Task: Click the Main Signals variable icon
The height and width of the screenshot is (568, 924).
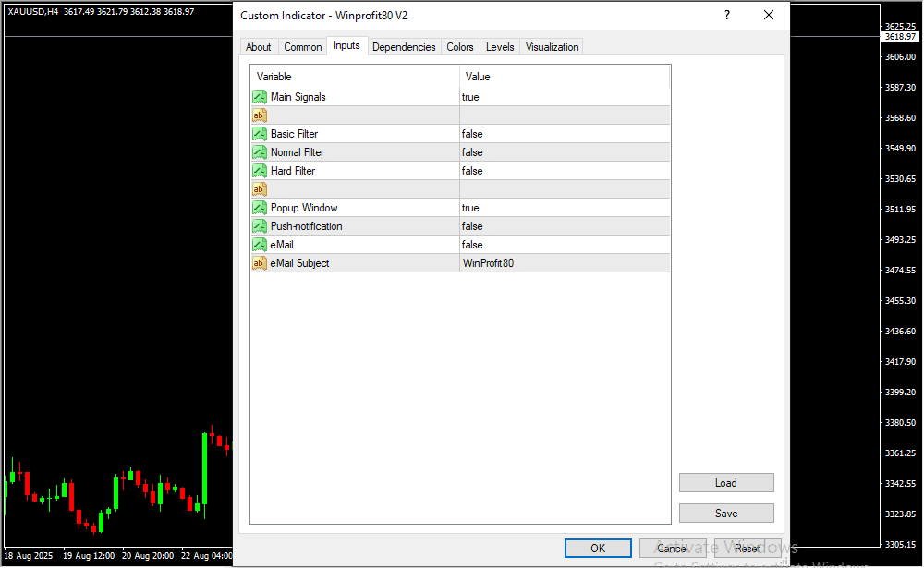Action: coord(260,97)
